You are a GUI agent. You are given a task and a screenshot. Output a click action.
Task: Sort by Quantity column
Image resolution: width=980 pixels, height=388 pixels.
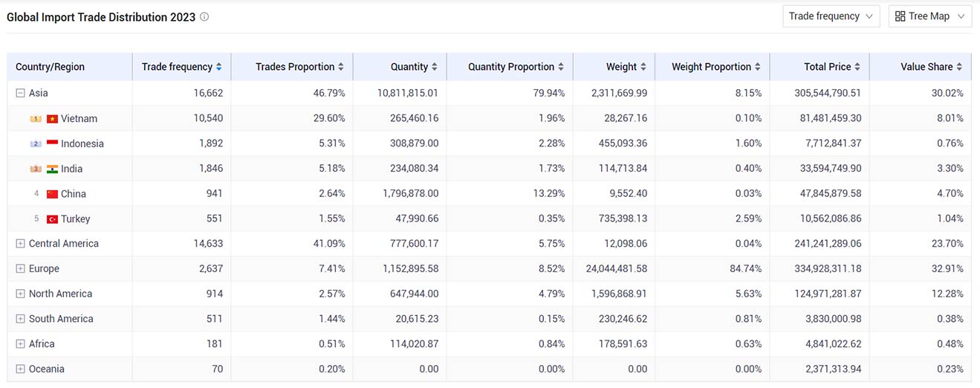point(435,67)
